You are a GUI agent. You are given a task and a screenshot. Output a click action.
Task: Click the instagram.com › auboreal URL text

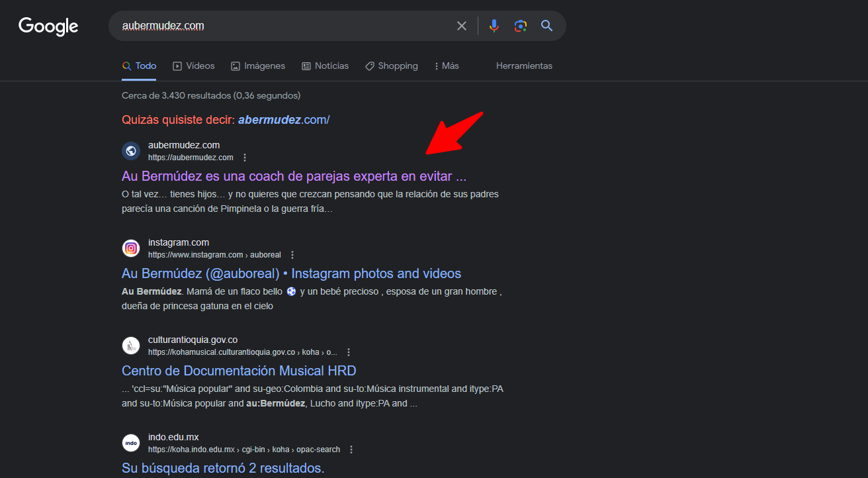(x=214, y=255)
